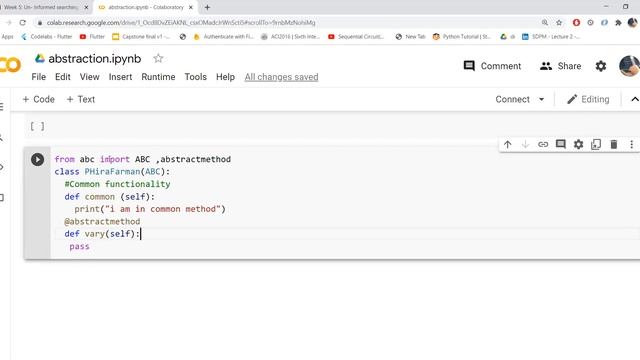Open SDPM - Lecture 2 bookmark
Viewport: 640px width, 360px height.
pyautogui.click(x=551, y=37)
